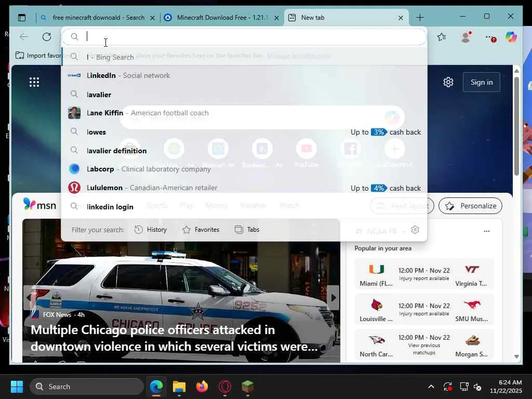Image resolution: width=532 pixels, height=399 pixels.
Task: Open FOX News source label
Action: [57, 315]
